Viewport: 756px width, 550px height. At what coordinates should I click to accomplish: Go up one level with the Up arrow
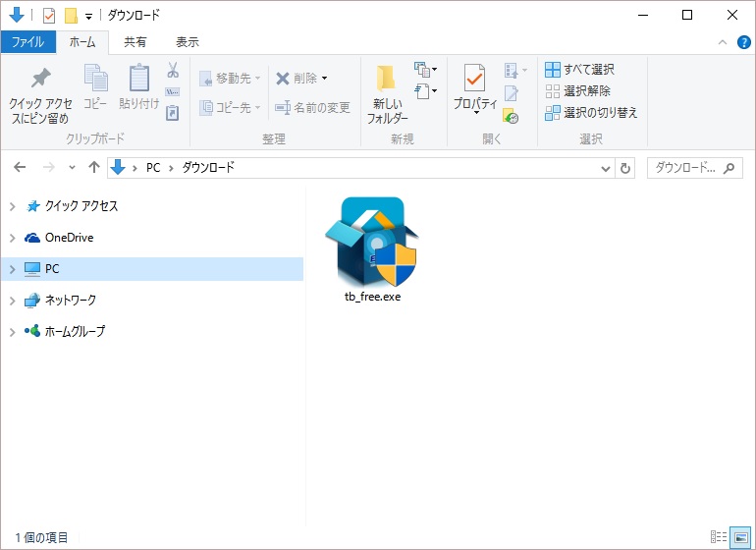tap(94, 167)
